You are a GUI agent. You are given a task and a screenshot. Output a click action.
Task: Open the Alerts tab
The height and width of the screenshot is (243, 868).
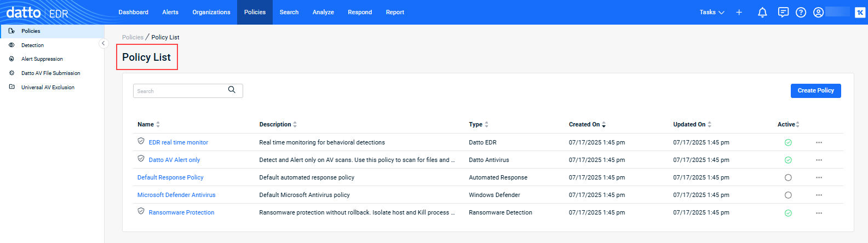170,12
